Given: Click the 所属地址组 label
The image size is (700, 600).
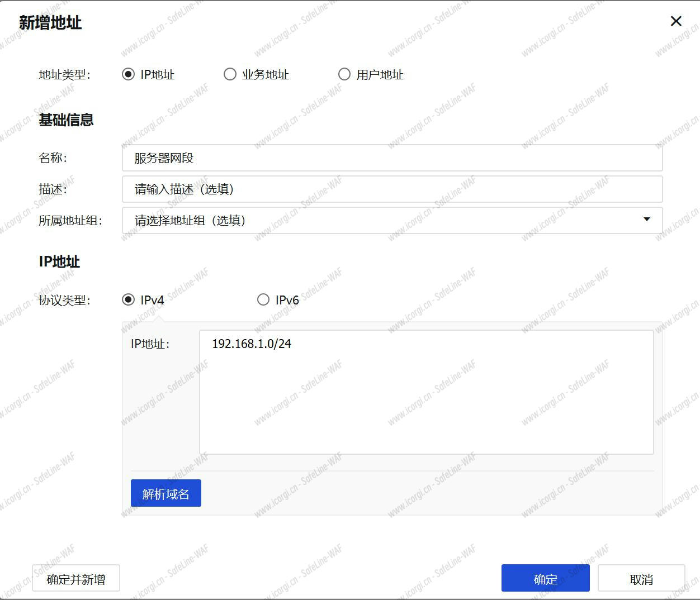Looking at the screenshot, I should coord(70,221).
